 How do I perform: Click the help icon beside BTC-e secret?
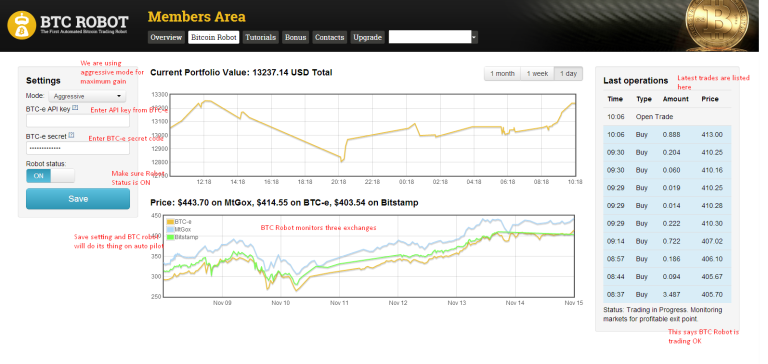click(72, 135)
